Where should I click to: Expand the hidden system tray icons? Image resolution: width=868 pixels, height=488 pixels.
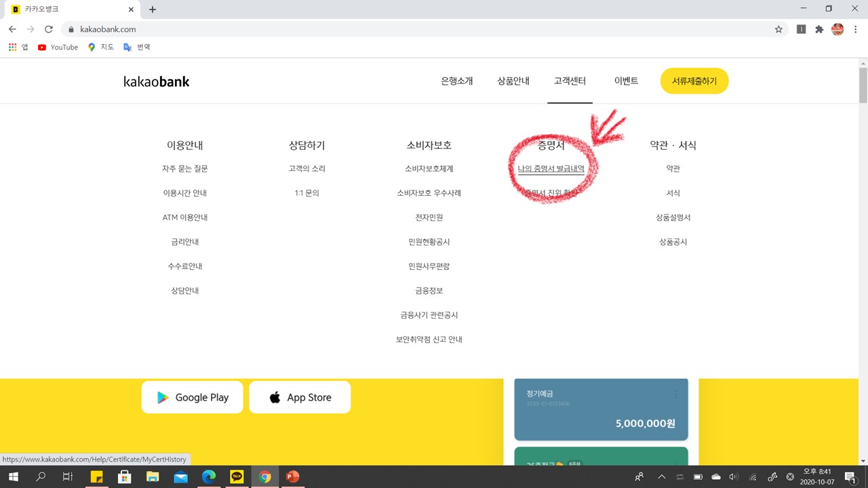coord(662,476)
